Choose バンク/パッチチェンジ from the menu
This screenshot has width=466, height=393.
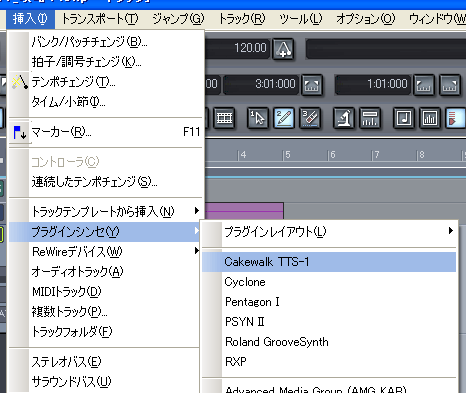pyautogui.click(x=106, y=42)
